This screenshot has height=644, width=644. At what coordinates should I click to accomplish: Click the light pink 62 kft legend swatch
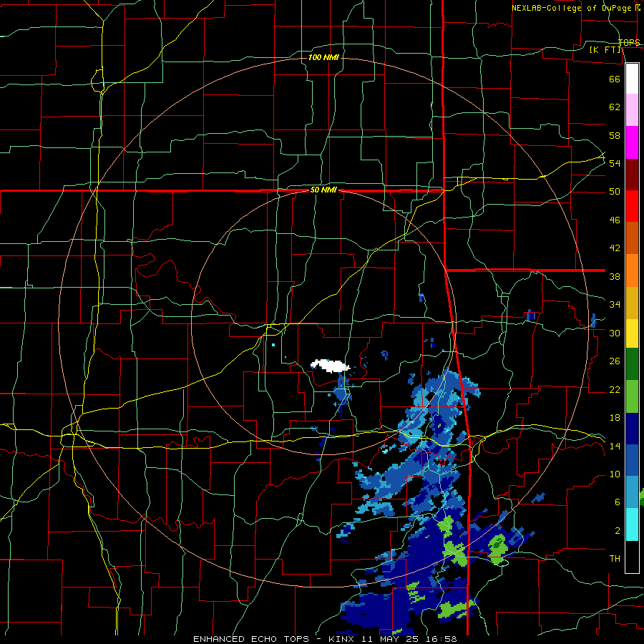pyautogui.click(x=632, y=110)
